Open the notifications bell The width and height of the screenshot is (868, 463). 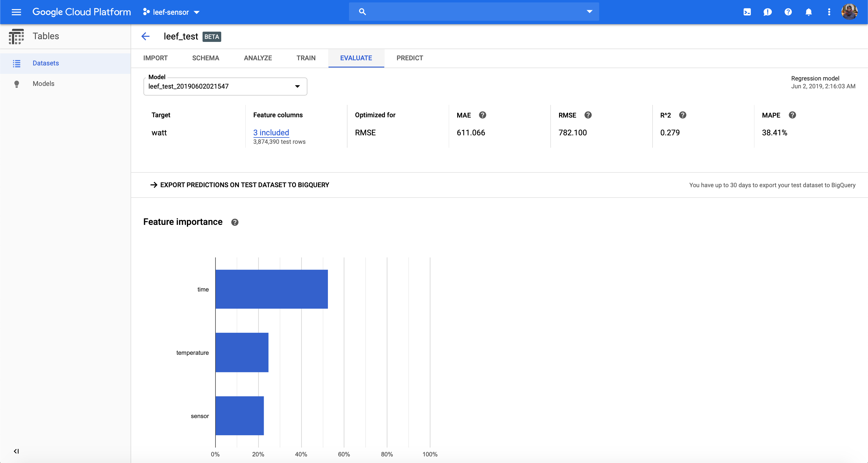click(x=808, y=12)
